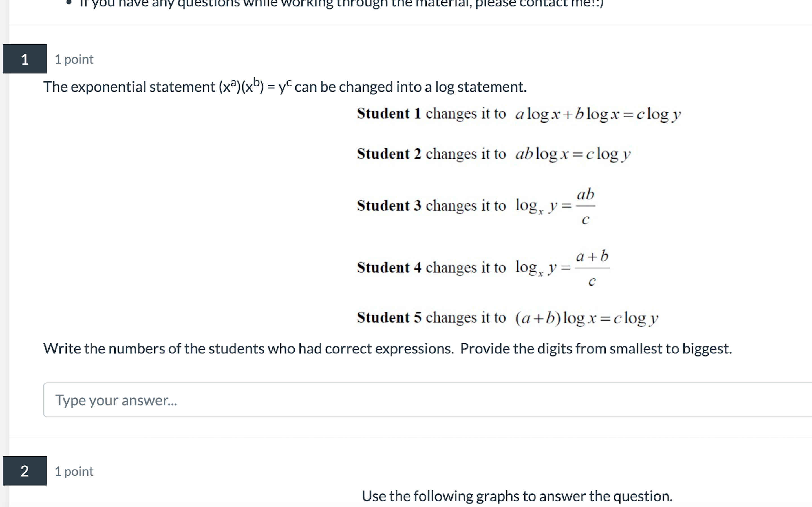Select the question 2 number badge
Image resolution: width=812 pixels, height=507 pixels.
coord(24,471)
